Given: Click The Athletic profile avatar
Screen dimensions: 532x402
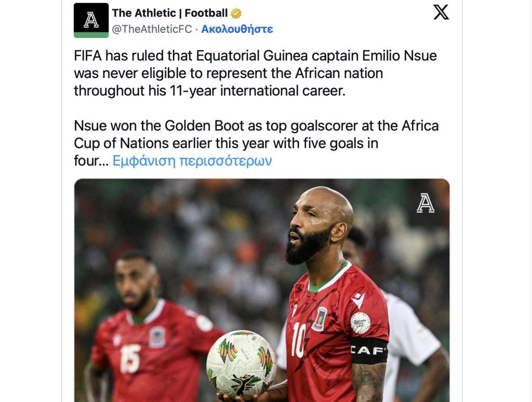Looking at the screenshot, I should click(x=91, y=20).
